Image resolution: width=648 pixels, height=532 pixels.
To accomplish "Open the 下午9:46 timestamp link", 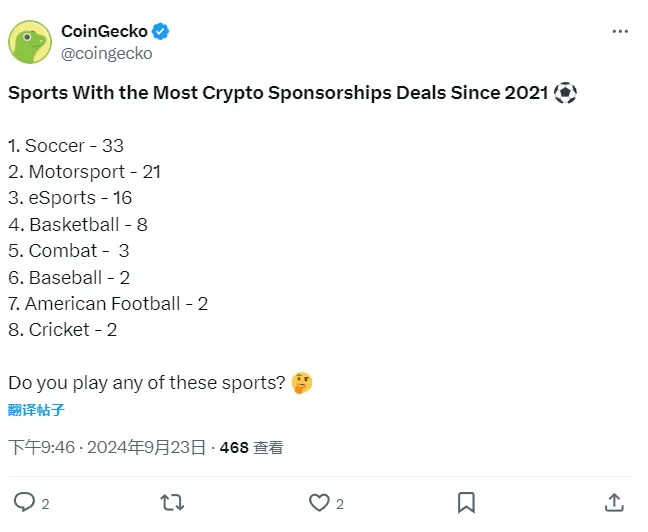I will click(x=42, y=447).
